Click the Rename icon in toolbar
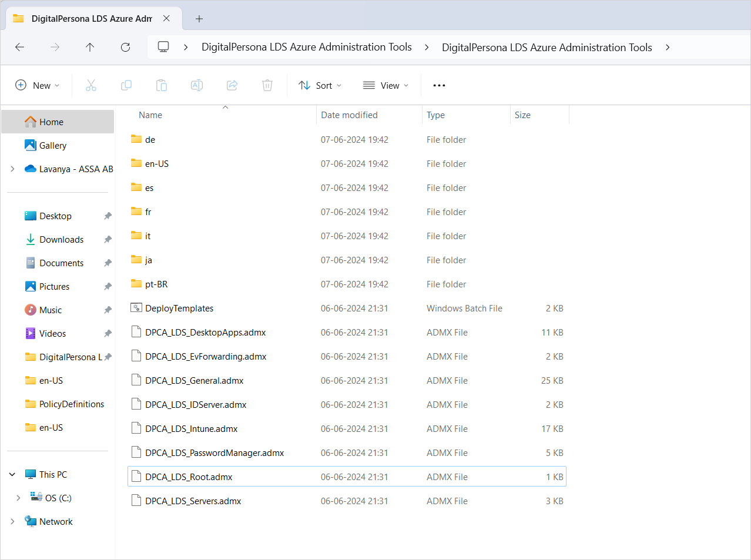This screenshot has width=751, height=560. tap(197, 85)
